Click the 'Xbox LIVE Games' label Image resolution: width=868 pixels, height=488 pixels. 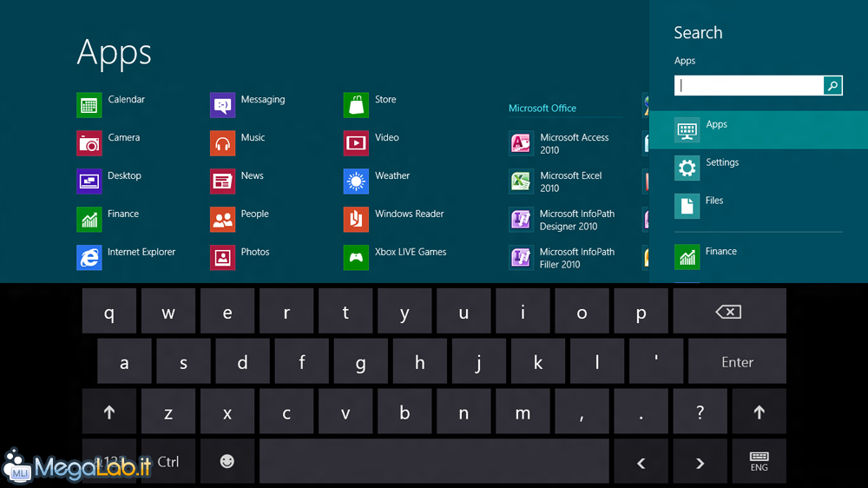pyautogui.click(x=411, y=252)
